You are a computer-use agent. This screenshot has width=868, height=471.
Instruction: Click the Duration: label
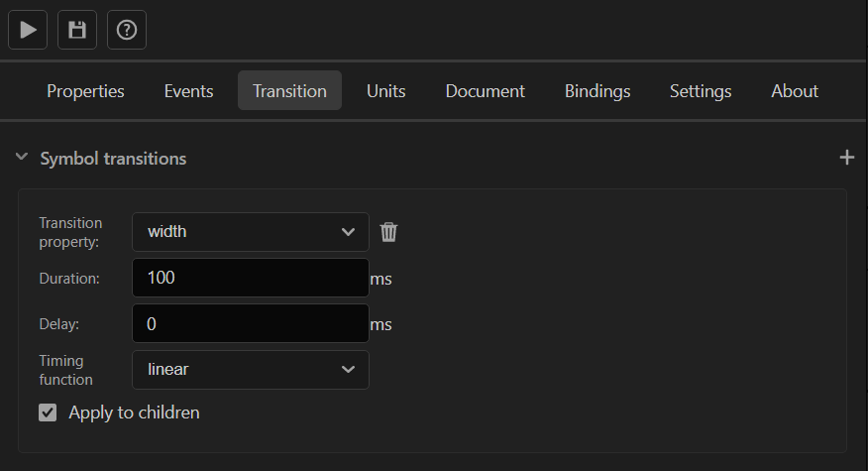(x=69, y=279)
